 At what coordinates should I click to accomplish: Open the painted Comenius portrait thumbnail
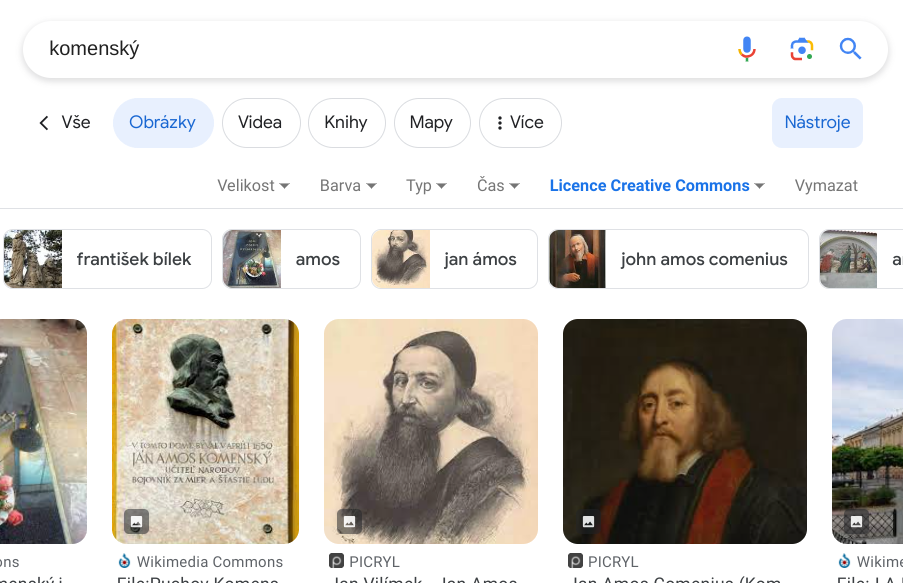coord(684,430)
